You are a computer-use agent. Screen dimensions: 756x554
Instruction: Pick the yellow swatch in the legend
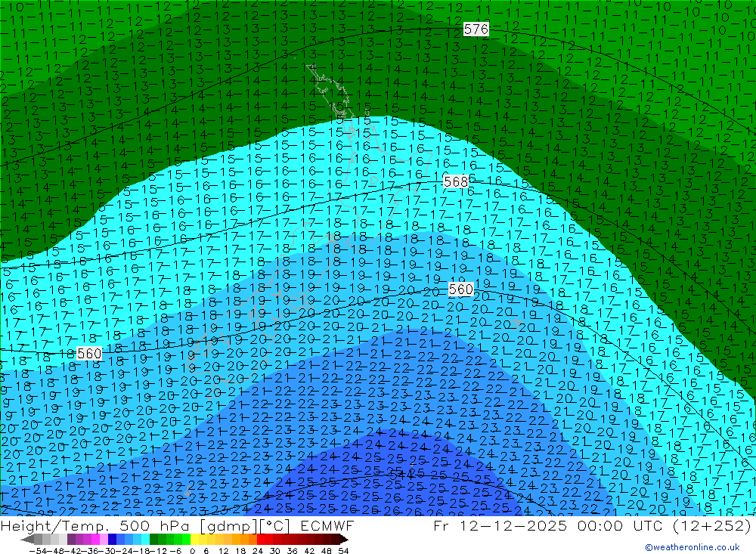point(195,540)
